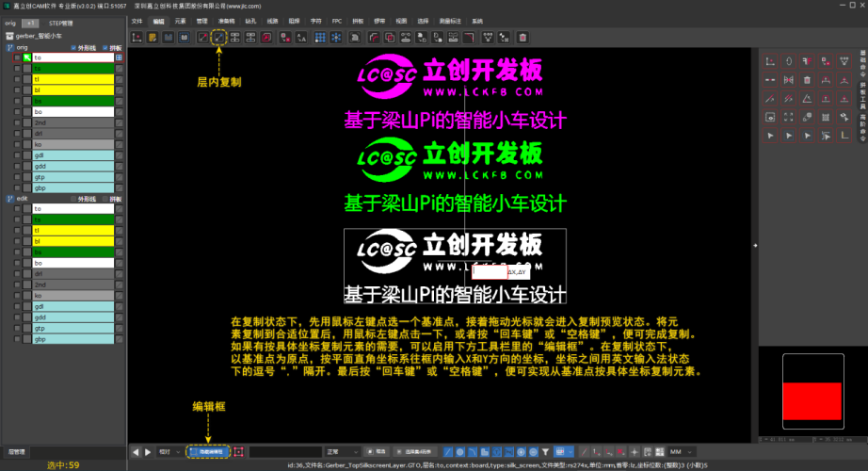Collapse the right panel with the splitter arrow
The width and height of the screenshot is (868, 471).
755,245
